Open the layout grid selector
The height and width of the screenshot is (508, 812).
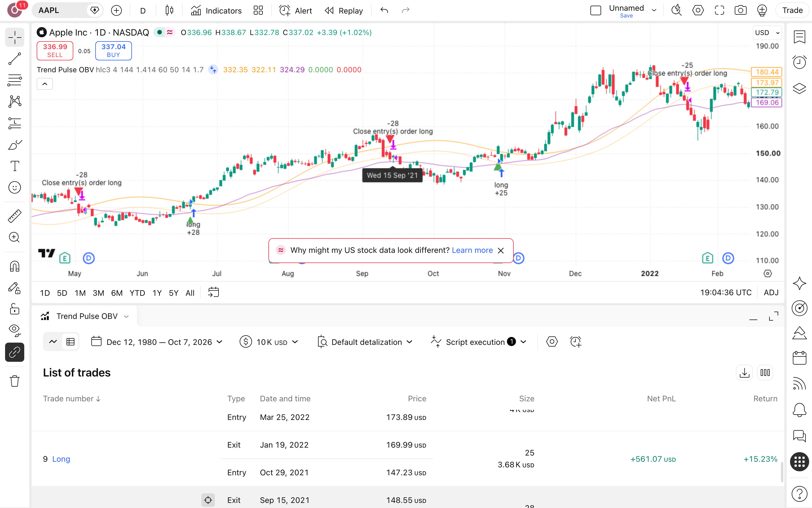pyautogui.click(x=258, y=10)
